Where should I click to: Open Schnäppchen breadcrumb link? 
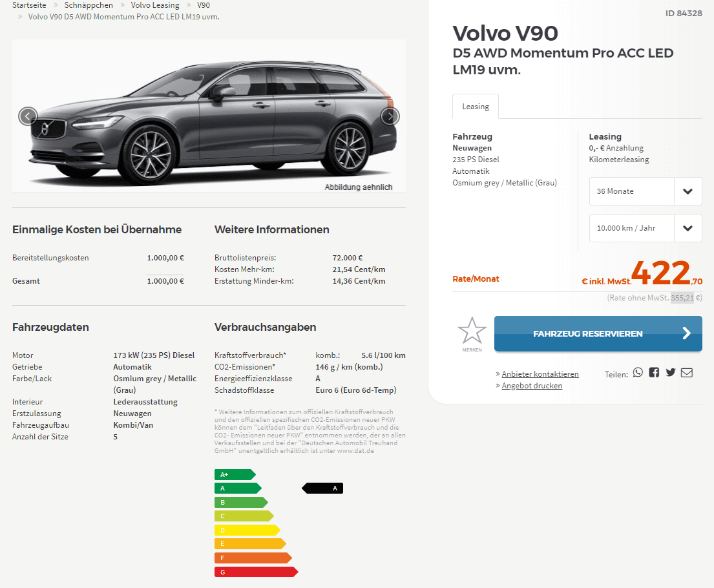[x=89, y=5]
